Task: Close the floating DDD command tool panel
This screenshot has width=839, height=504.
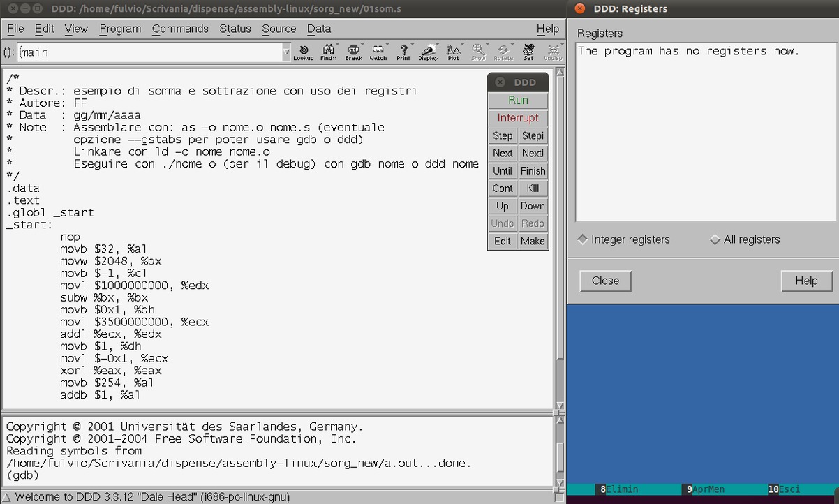Action: click(500, 82)
